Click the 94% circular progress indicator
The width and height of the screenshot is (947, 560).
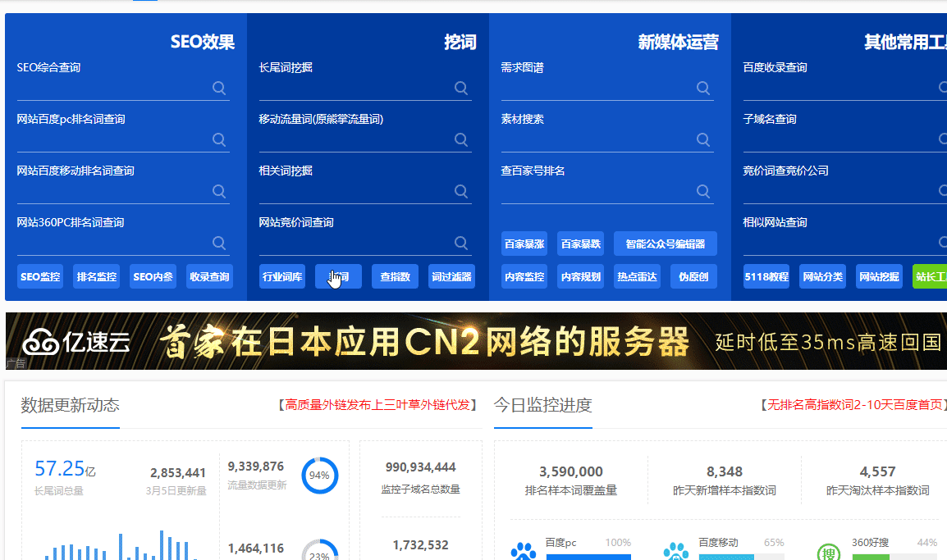(322, 473)
